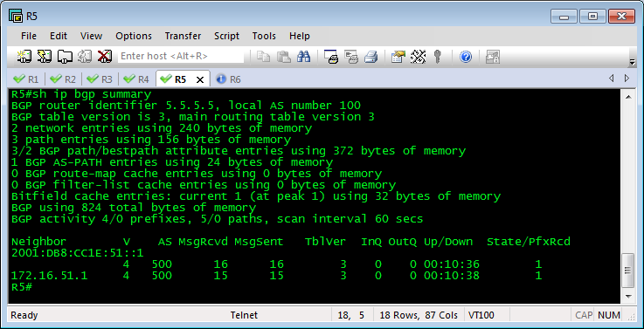
Task: Click the Copy toolbar icon
Action: pos(263,56)
